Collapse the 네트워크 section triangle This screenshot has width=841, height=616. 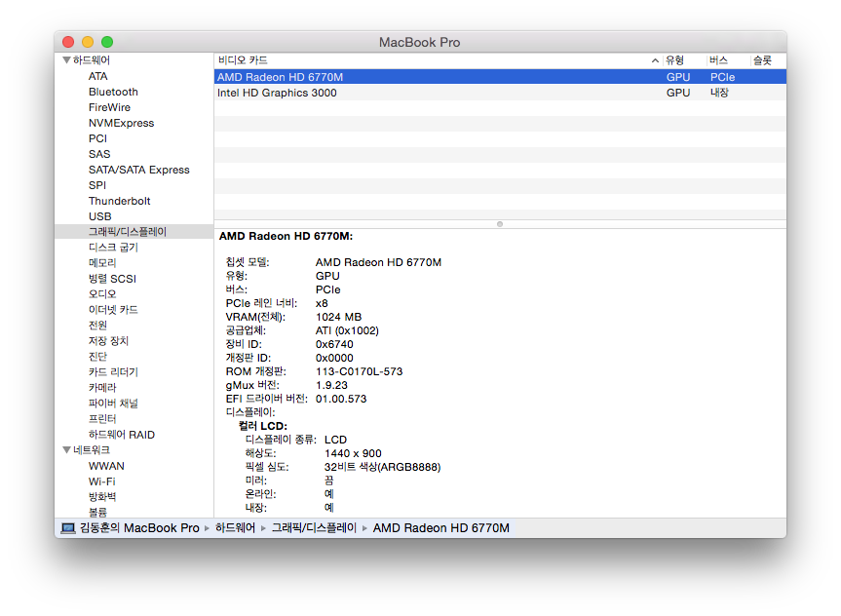point(66,450)
